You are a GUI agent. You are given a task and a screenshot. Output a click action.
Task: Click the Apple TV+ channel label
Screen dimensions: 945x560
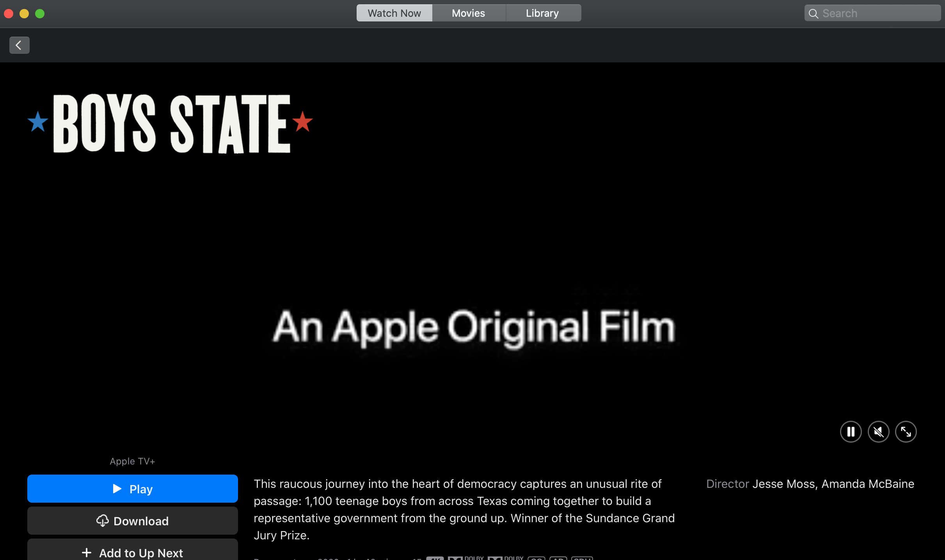point(132,461)
